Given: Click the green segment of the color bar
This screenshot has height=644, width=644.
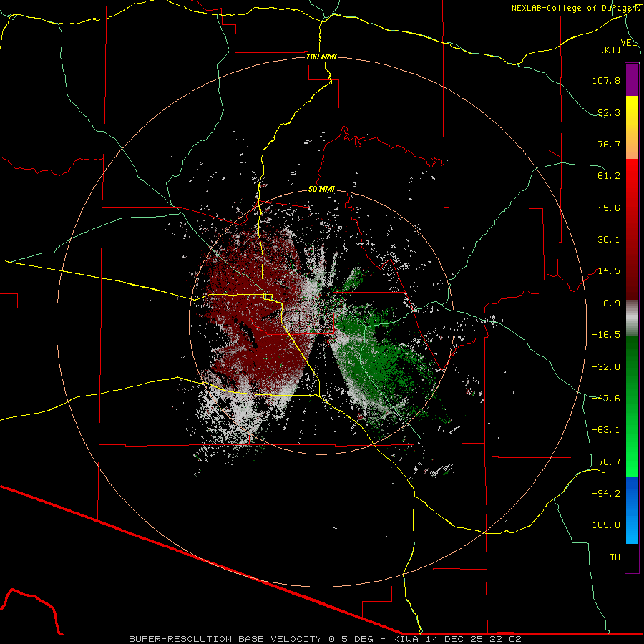Looking at the screenshot, I should 632,406.
